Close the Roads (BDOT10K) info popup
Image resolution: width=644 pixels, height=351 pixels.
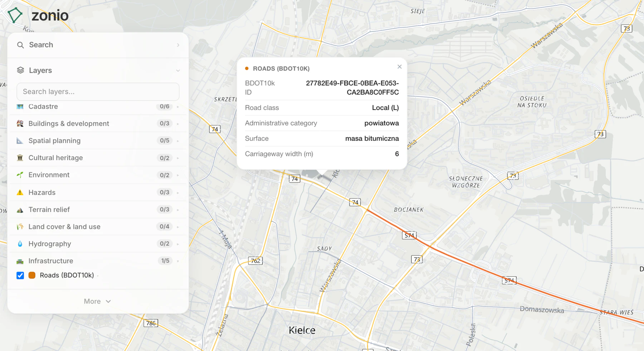pos(400,67)
